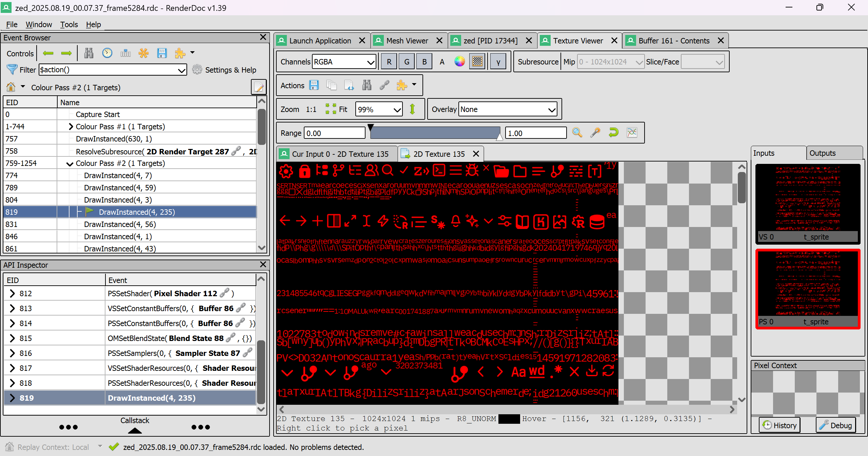Viewport: 868px width, 456px height.
Task: Expand API Inspector event 815 OMSetBlendState
Action: coord(13,338)
